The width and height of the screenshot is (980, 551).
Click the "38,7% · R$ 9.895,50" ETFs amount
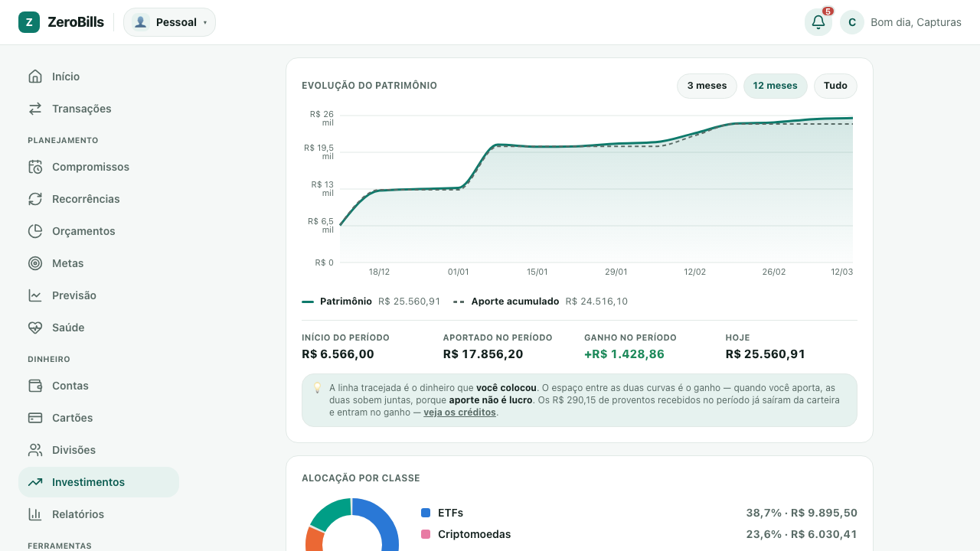tap(802, 513)
